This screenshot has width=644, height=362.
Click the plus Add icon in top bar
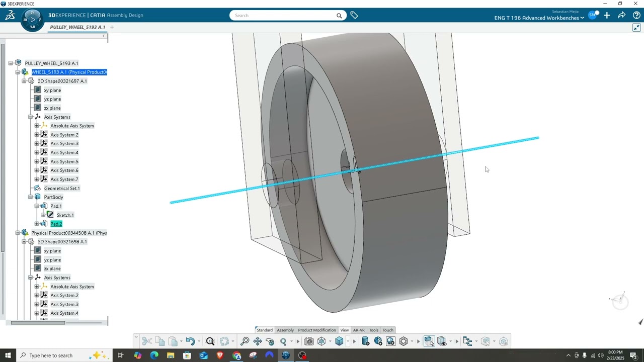(607, 16)
